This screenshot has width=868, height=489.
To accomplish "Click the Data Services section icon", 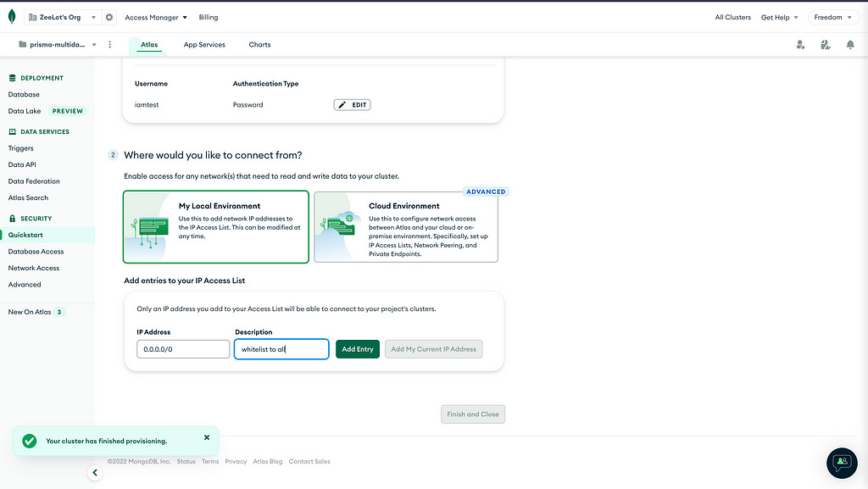I will pyautogui.click(x=12, y=131).
